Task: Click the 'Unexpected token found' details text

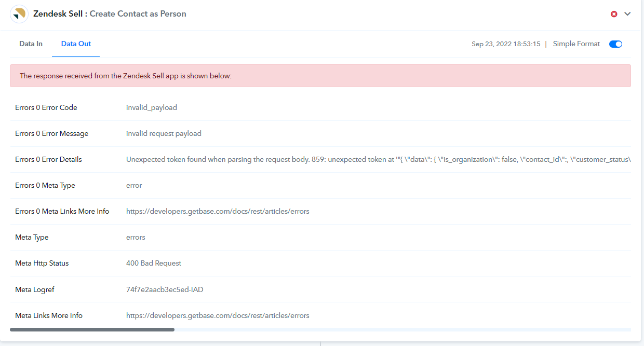Action: coord(379,159)
